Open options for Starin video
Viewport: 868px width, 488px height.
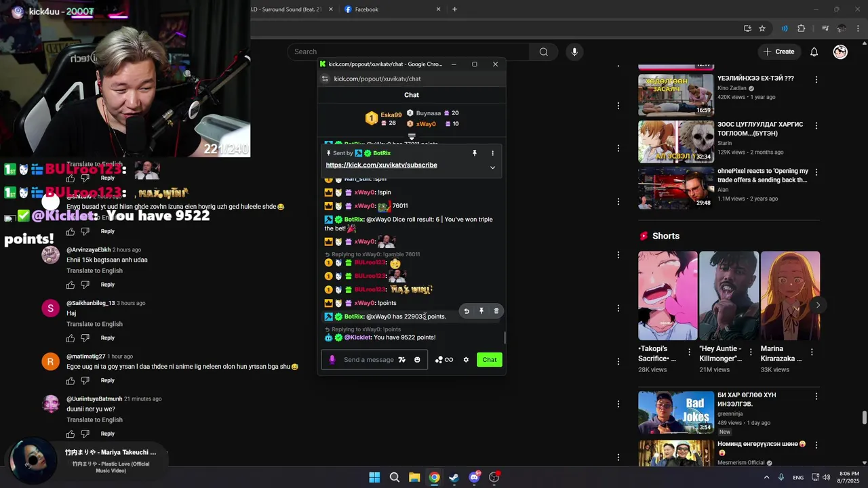pyautogui.click(x=816, y=125)
